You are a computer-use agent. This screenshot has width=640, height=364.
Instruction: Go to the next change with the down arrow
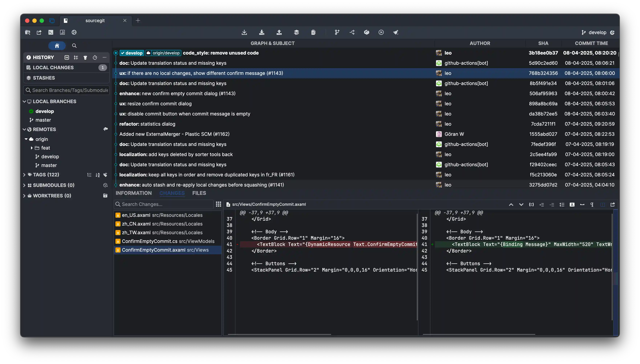click(x=521, y=204)
